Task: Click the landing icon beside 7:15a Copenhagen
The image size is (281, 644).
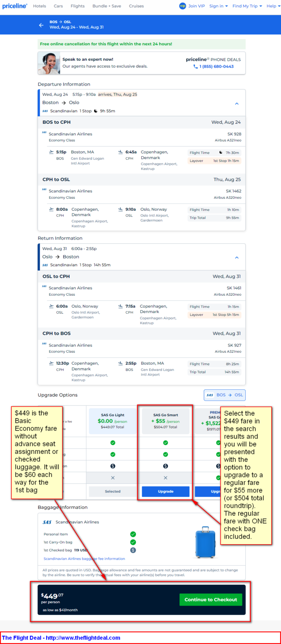Action: (120, 306)
